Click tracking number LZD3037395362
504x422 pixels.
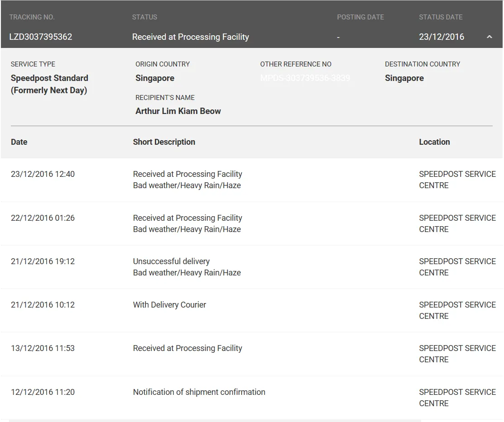pyautogui.click(x=41, y=37)
